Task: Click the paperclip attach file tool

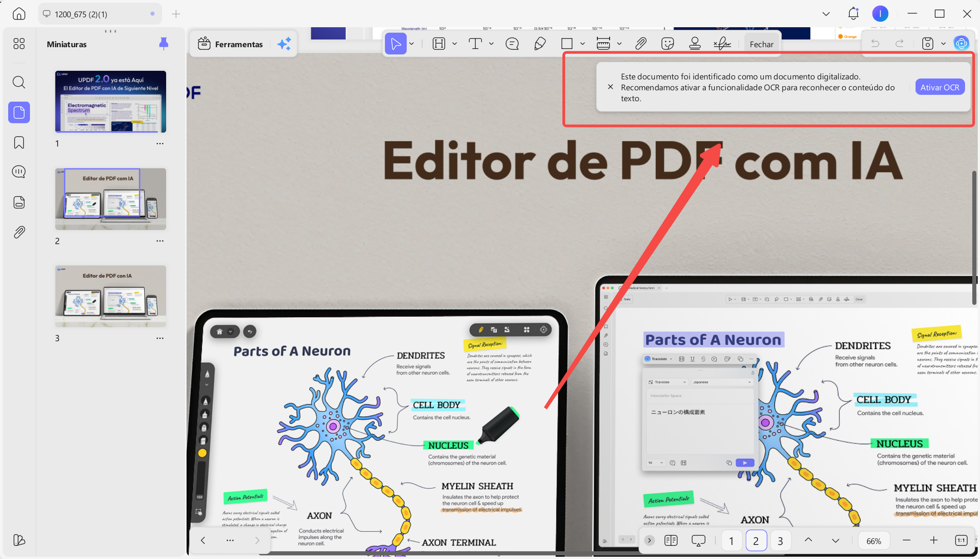Action: tap(640, 44)
